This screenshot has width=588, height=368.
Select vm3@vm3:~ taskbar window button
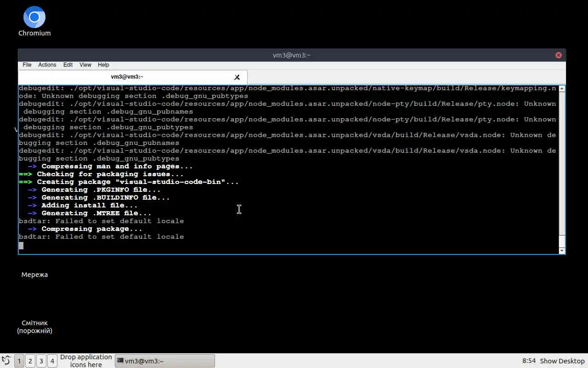(x=164, y=361)
